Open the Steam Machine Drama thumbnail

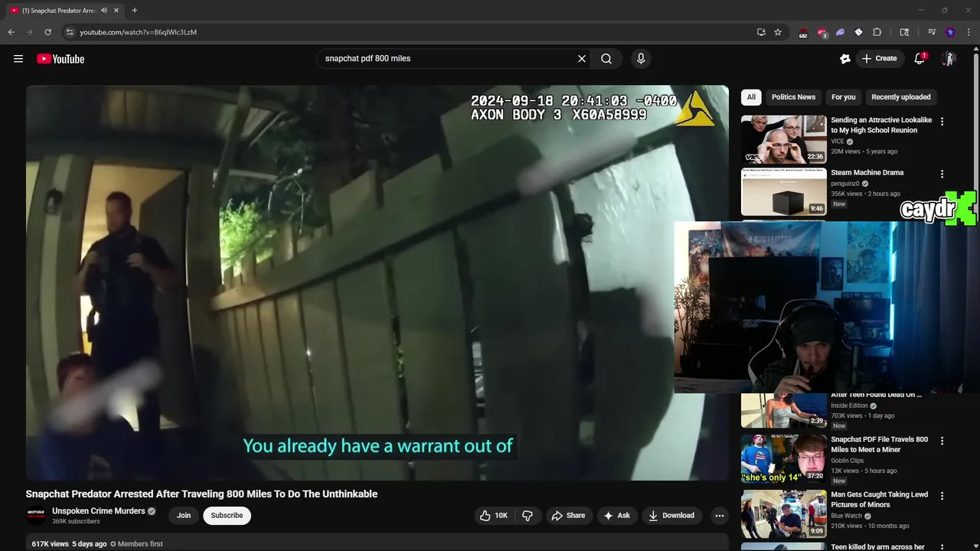tap(784, 192)
